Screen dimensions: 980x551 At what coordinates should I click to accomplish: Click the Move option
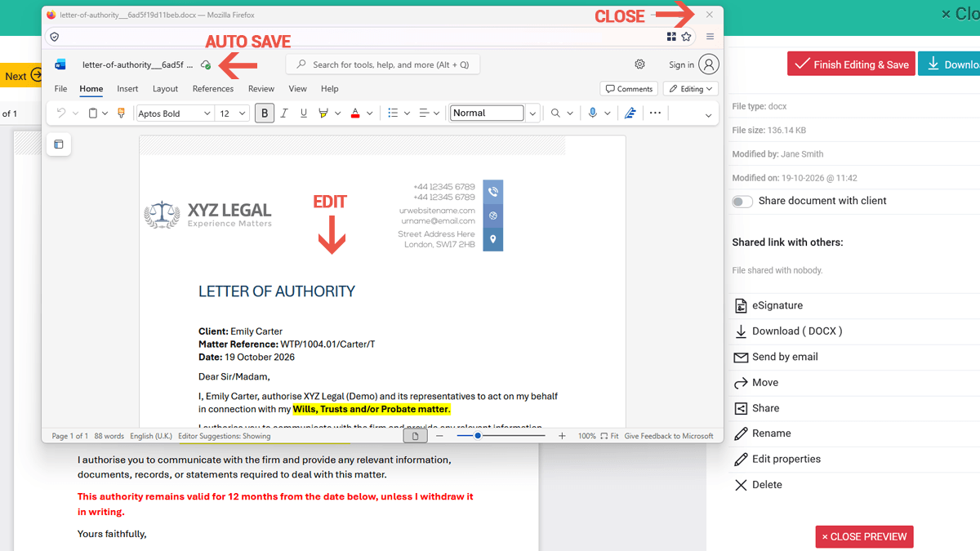pyautogui.click(x=756, y=383)
